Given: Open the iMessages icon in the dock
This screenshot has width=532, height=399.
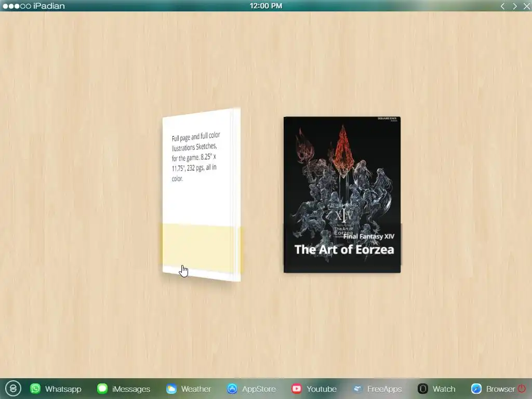Looking at the screenshot, I should tap(102, 389).
